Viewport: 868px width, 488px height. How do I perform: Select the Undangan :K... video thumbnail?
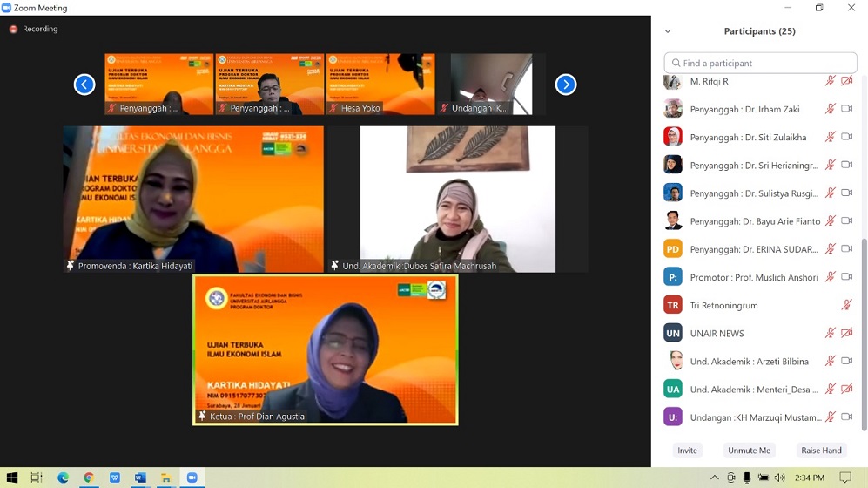coord(491,85)
